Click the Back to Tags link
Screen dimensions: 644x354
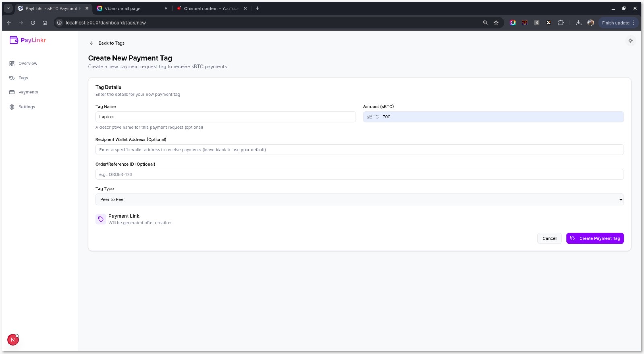coord(107,43)
